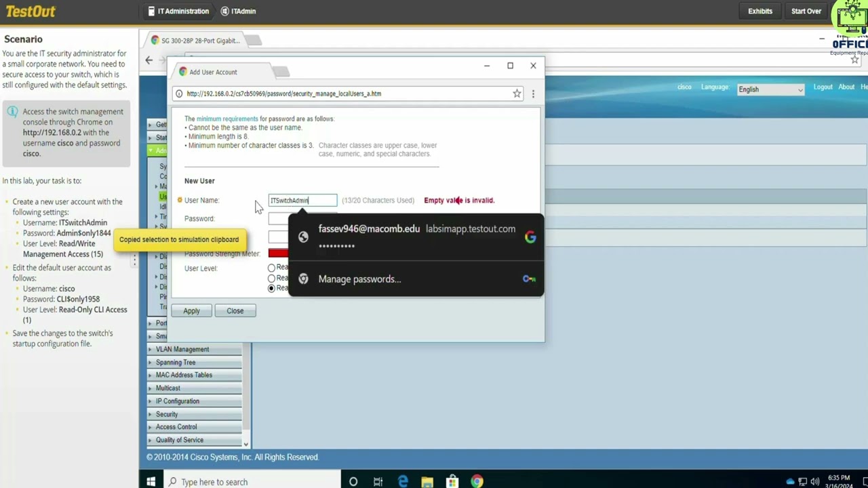868x488 pixels.
Task: Click the site info icon beside the URL
Action: coord(179,94)
